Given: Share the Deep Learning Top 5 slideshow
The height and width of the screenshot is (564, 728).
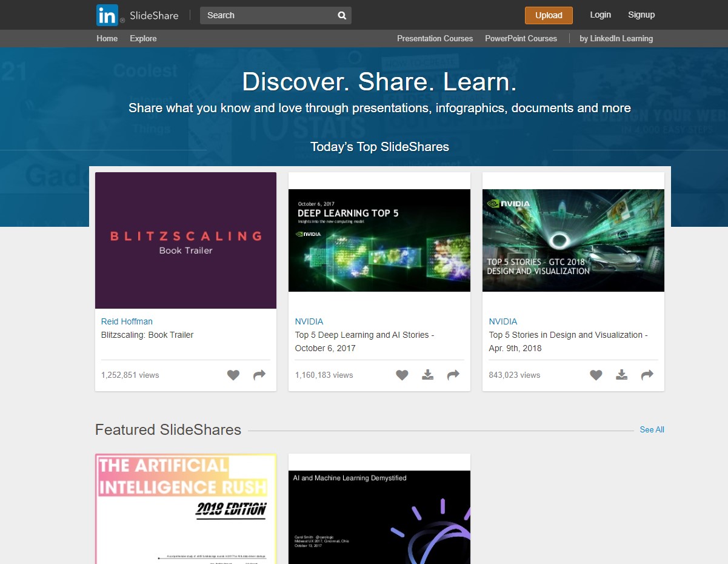Looking at the screenshot, I should click(453, 375).
